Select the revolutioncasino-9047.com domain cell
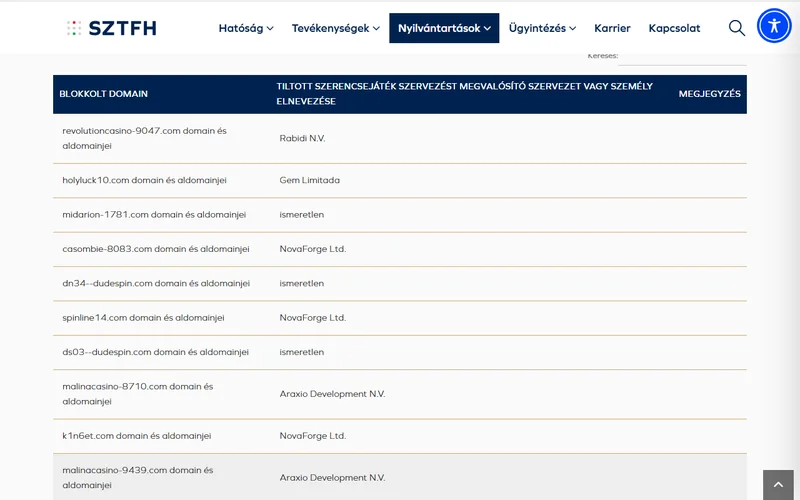Image resolution: width=800 pixels, height=500 pixels. 162,138
